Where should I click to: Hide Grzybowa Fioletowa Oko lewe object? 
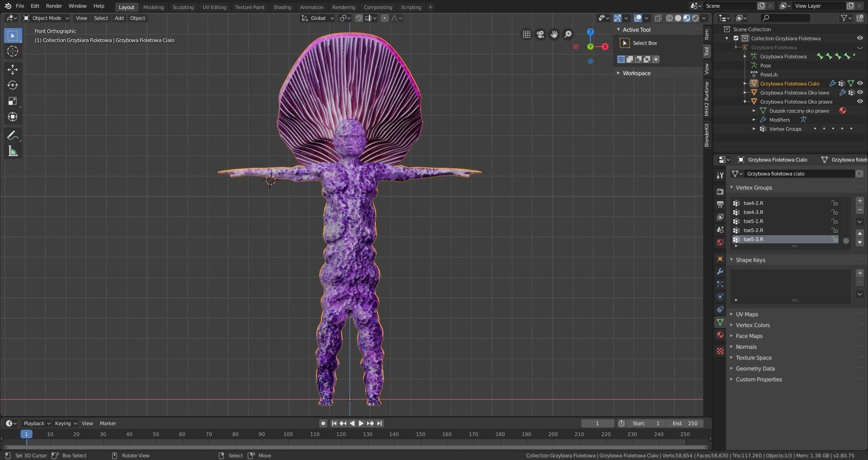click(x=860, y=92)
